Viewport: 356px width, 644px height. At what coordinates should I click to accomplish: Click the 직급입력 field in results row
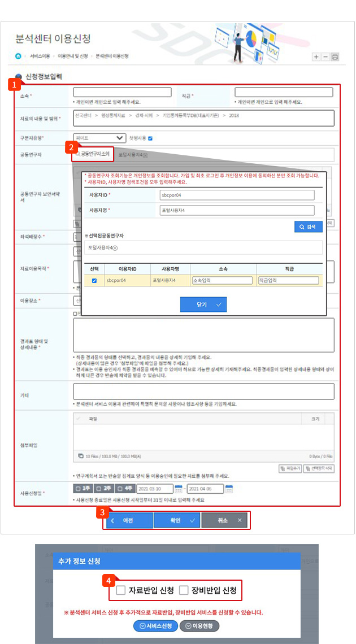[x=288, y=281]
